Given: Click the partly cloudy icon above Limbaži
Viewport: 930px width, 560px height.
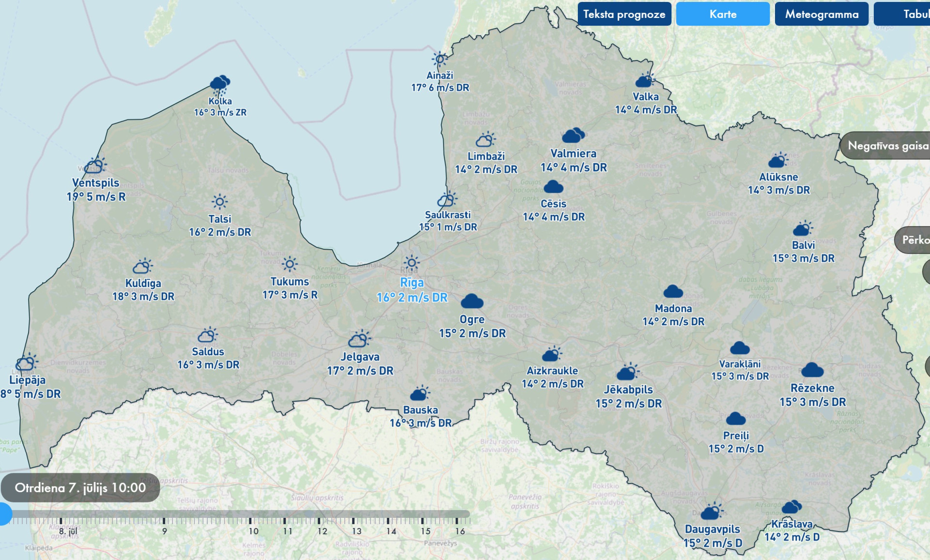Looking at the screenshot, I should click(x=486, y=140).
